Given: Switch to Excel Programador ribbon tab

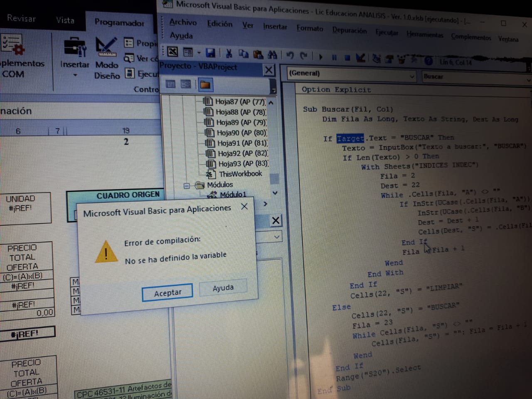Looking at the screenshot, I should point(119,22).
